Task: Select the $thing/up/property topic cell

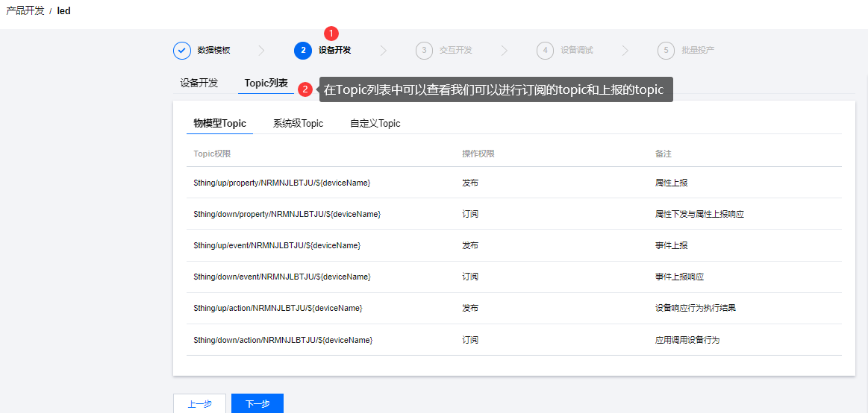Action: point(282,183)
